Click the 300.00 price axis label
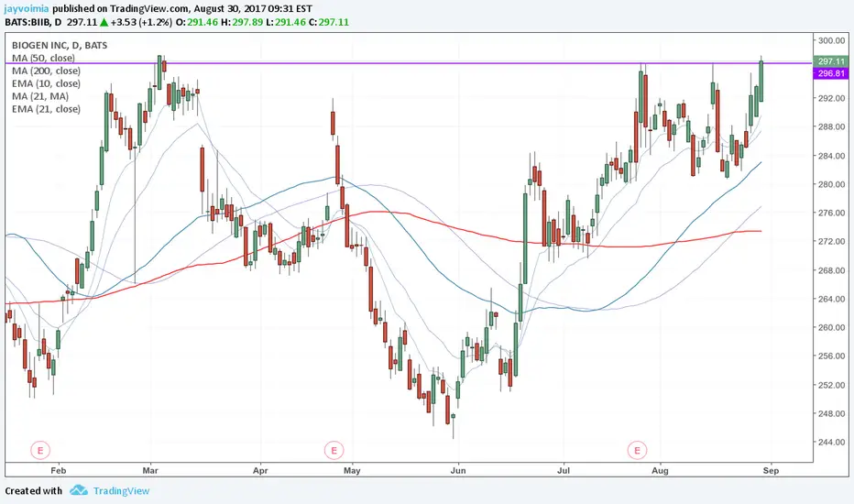This screenshot has width=854, height=504. [831, 41]
